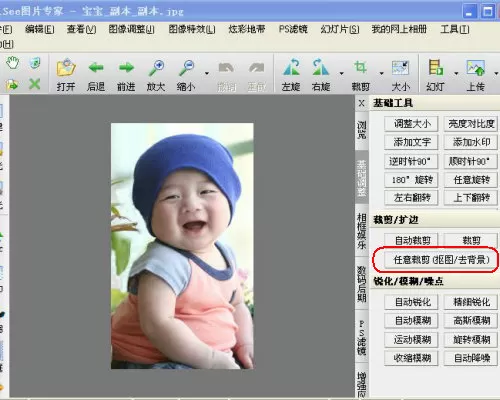
Task: Open the 图像调整(J) menu
Action: pos(131,30)
